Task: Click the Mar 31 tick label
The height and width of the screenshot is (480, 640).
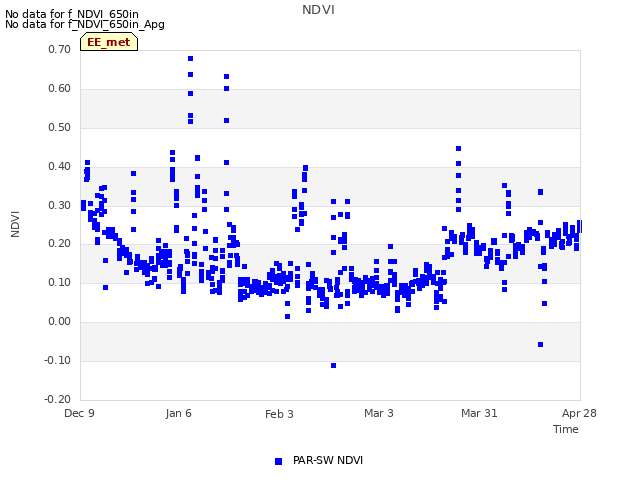Action: coord(479,413)
